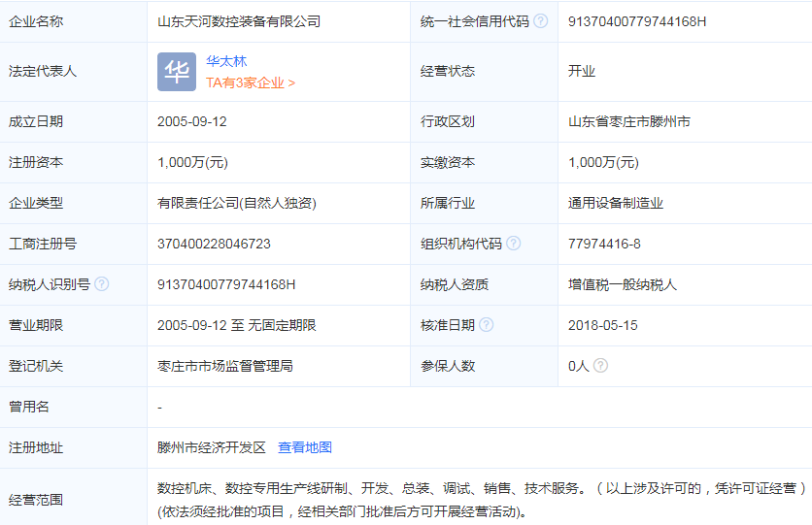
Task: Click paid-in capital 1,000万(元) beside 实缴资本
Action: (x=603, y=162)
